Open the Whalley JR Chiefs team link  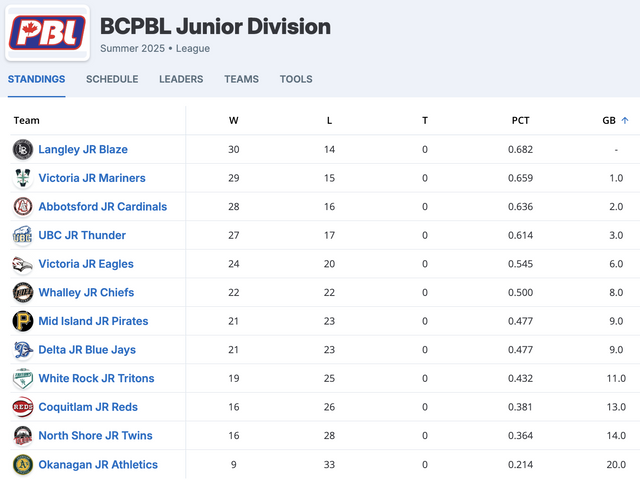(86, 293)
